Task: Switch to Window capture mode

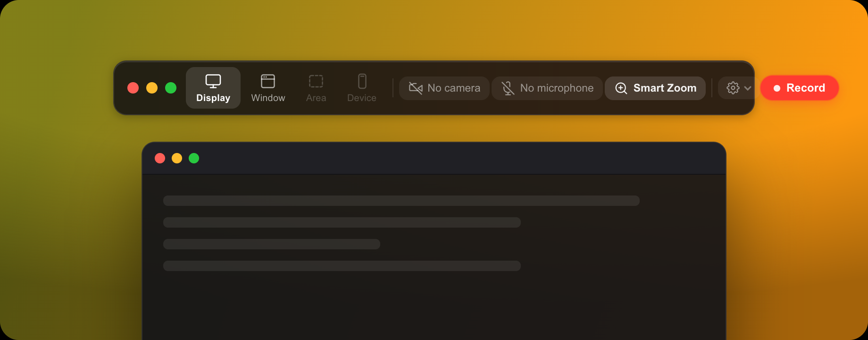Action: 268,88
